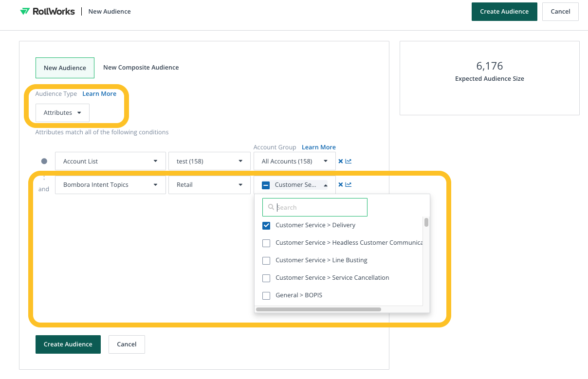Check Customer Service > Line Busting
The width and height of the screenshot is (588, 379).
tap(266, 260)
